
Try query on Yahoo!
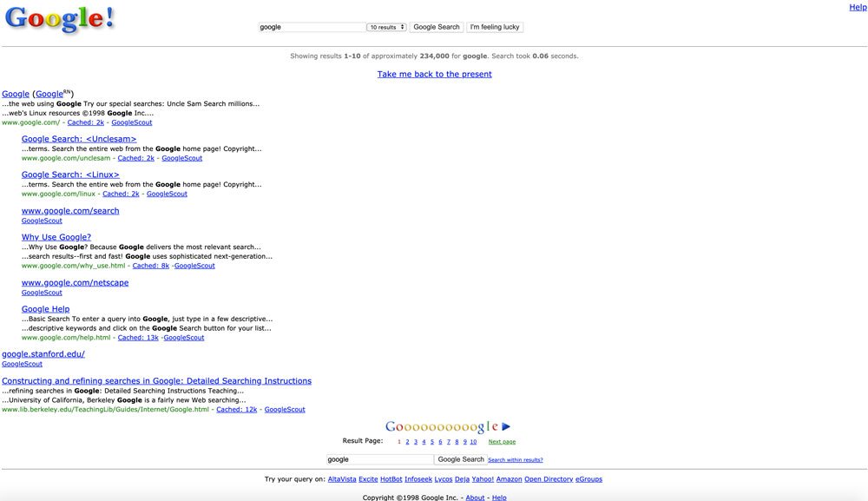click(x=483, y=479)
